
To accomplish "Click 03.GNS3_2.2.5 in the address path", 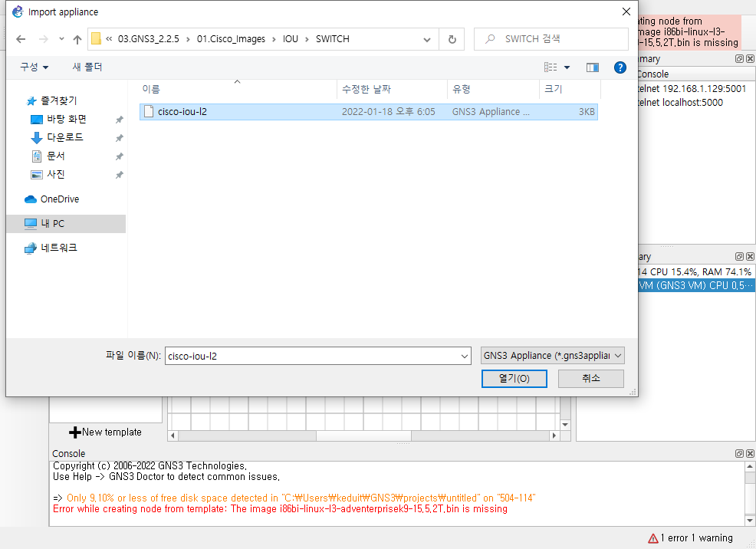I will point(149,39).
